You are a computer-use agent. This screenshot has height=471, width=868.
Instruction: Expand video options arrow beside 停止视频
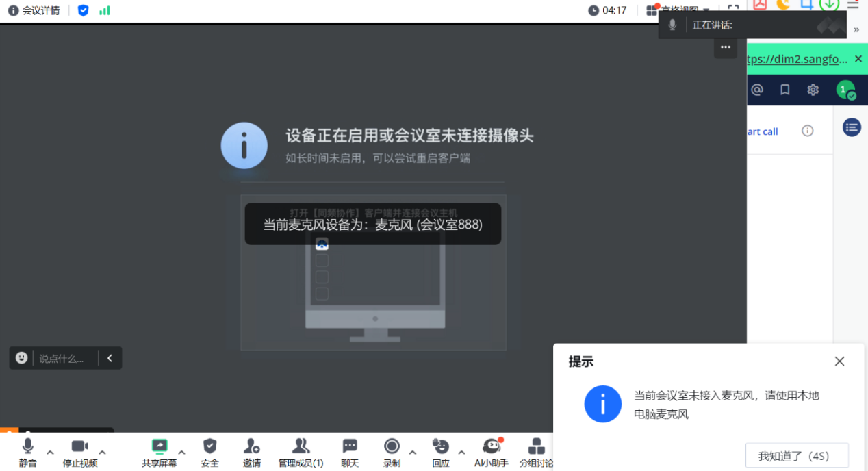click(102, 452)
